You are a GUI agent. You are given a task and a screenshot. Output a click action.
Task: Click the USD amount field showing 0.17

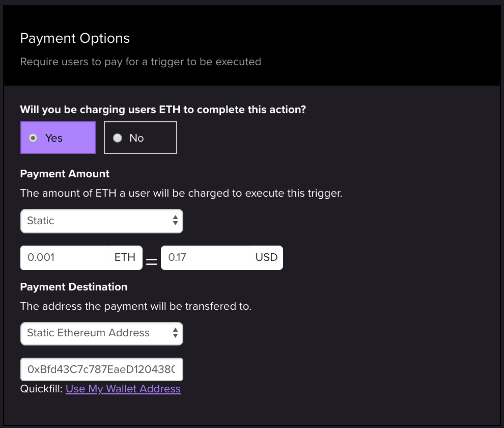(205, 257)
